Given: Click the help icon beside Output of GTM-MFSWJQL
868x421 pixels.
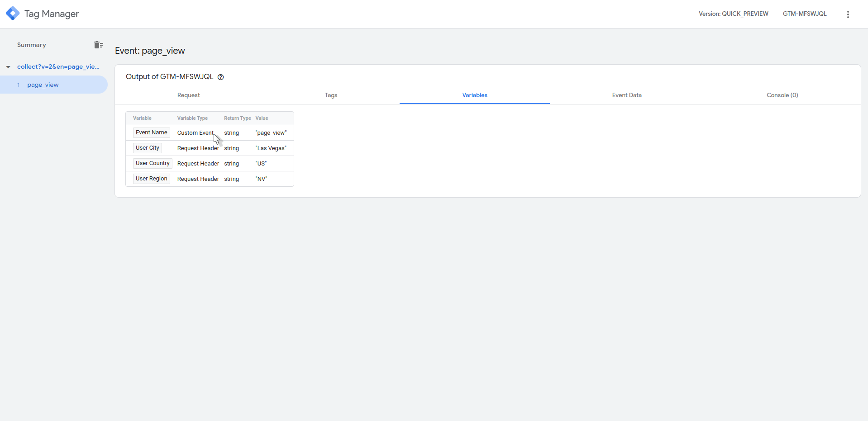Looking at the screenshot, I should tap(220, 77).
